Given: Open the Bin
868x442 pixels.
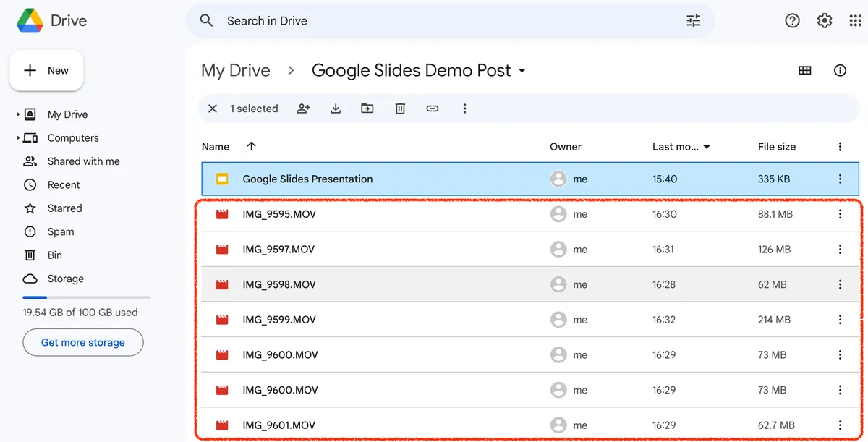Looking at the screenshot, I should [x=55, y=255].
